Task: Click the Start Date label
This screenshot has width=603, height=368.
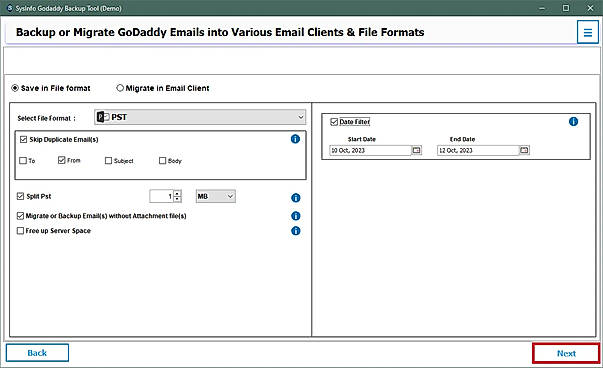Action: [362, 139]
